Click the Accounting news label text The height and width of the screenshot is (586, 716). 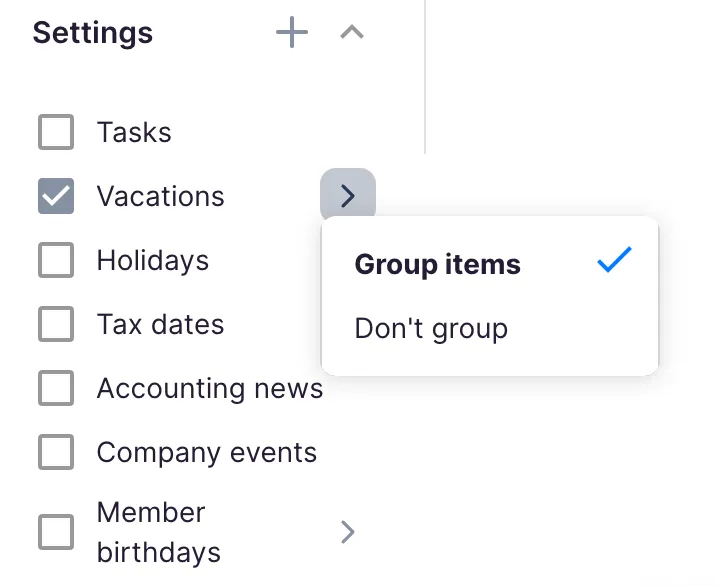click(x=210, y=388)
